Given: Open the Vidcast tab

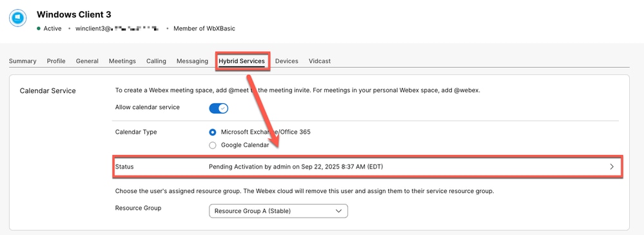Looking at the screenshot, I should coord(320,61).
